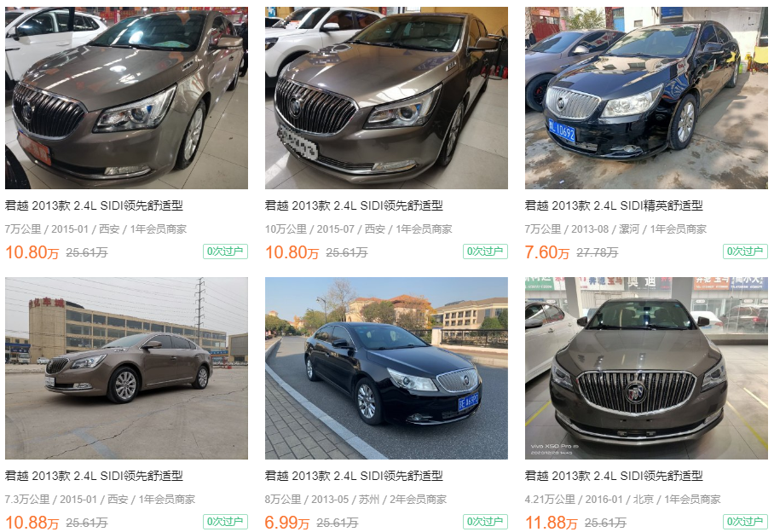This screenshot has width=774, height=532.
Task: Click 8万公里 / 2013-05 / 苏州 details
Action: pyautogui.click(x=355, y=500)
